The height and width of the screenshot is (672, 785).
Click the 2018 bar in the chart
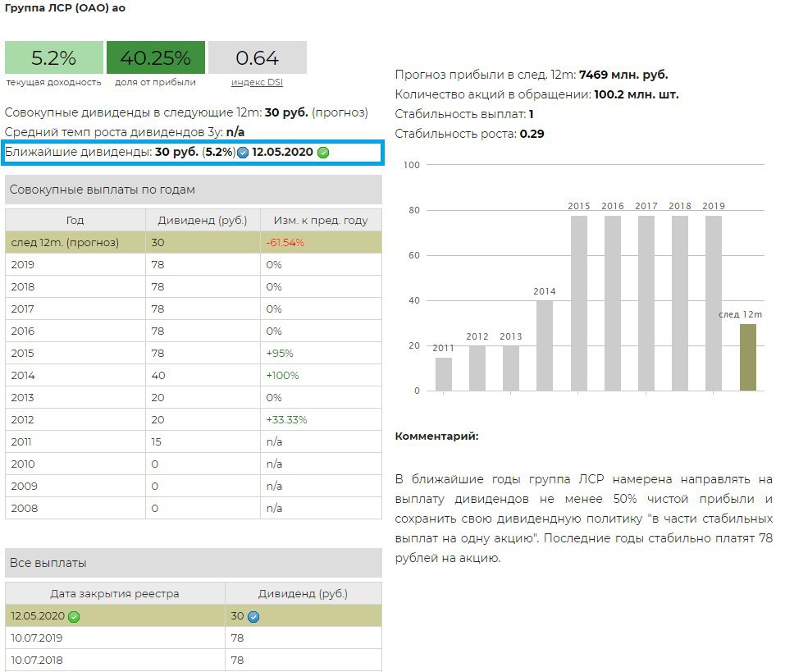click(680, 304)
